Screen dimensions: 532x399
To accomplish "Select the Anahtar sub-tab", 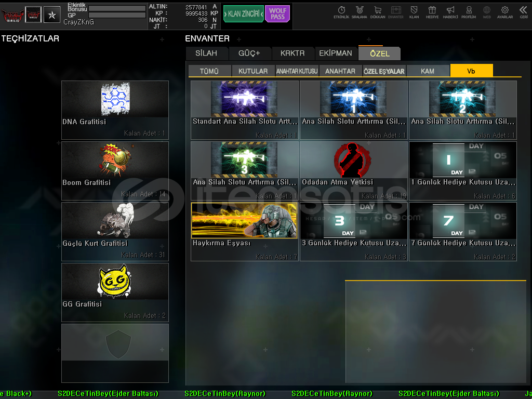I will [x=340, y=71].
